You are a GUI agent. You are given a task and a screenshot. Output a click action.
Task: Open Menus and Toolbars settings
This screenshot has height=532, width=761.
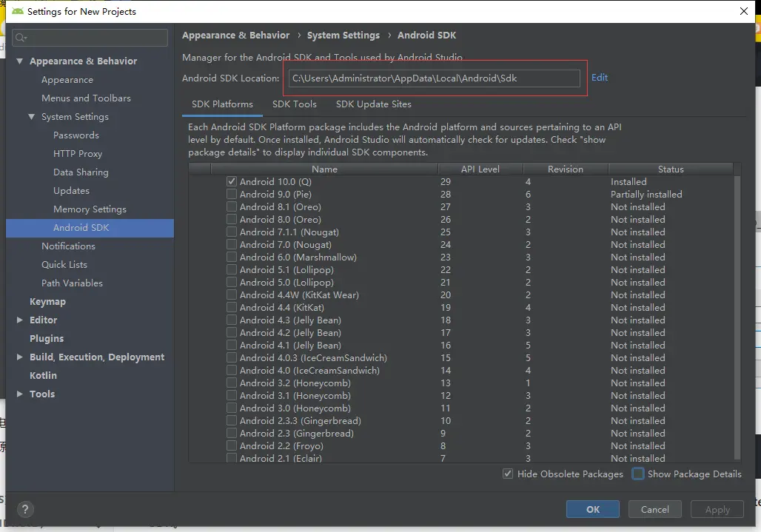coord(86,98)
